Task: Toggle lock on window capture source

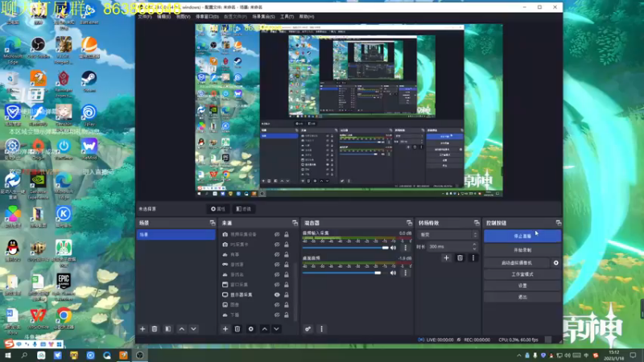Action: pyautogui.click(x=287, y=285)
